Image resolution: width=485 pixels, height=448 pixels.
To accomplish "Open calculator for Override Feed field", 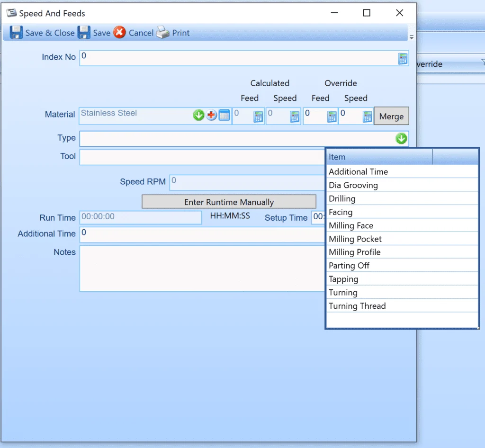I will (x=332, y=116).
